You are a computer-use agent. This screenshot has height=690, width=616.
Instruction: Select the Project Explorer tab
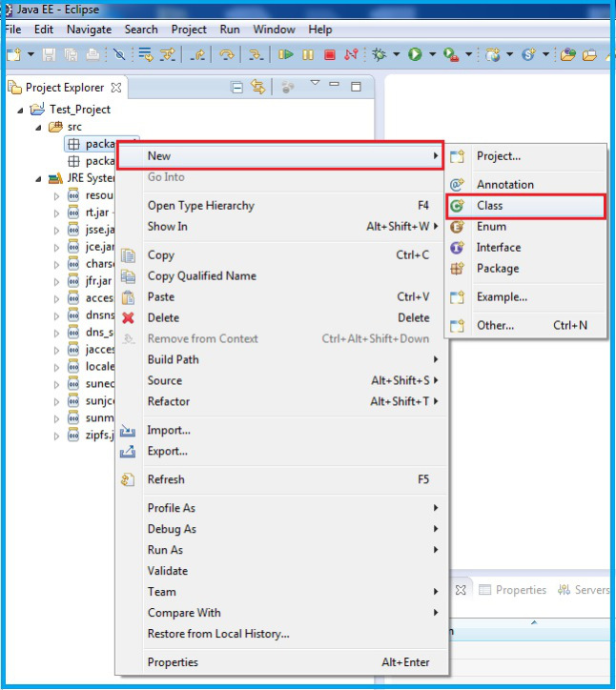click(x=65, y=88)
